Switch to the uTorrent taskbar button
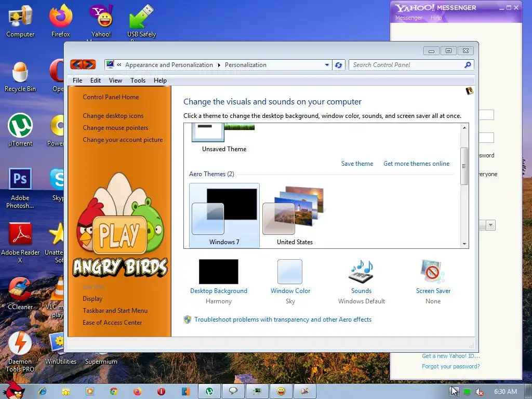 [x=209, y=391]
